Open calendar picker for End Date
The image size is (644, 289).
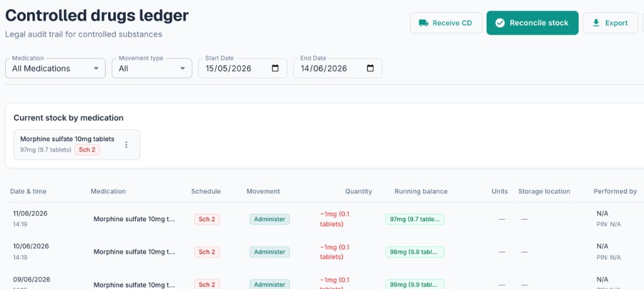tap(370, 68)
